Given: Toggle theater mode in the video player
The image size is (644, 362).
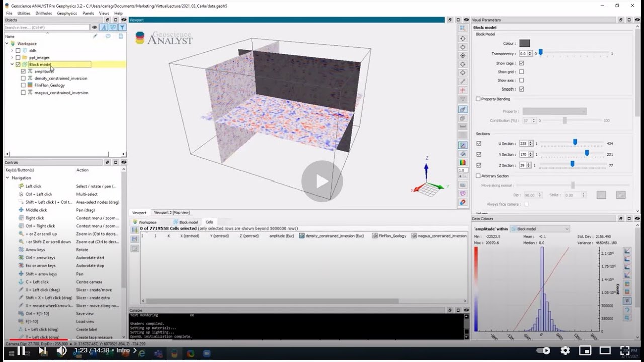Looking at the screenshot, I should [x=605, y=350].
